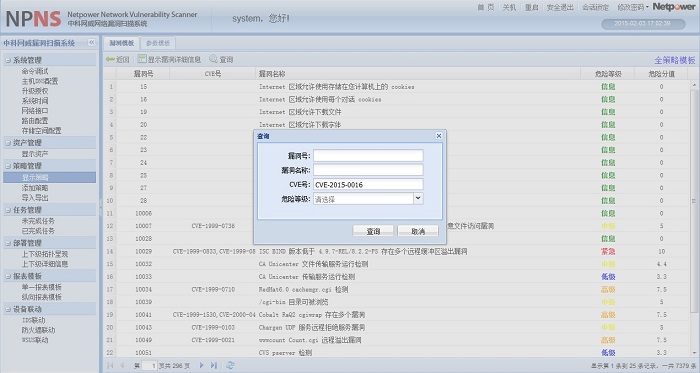Open 升级授权 in the sidebar
The height and width of the screenshot is (373, 700).
coord(35,91)
